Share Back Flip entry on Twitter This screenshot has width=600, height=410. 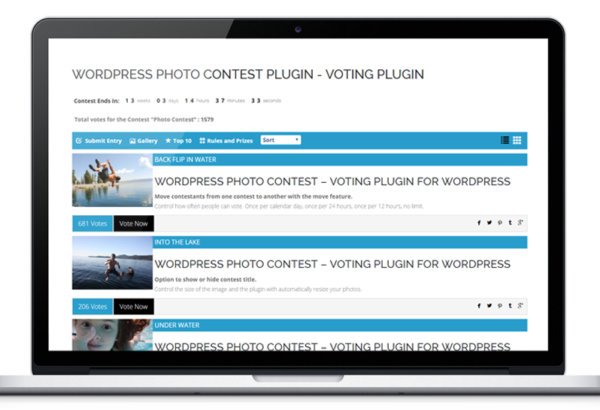point(489,222)
